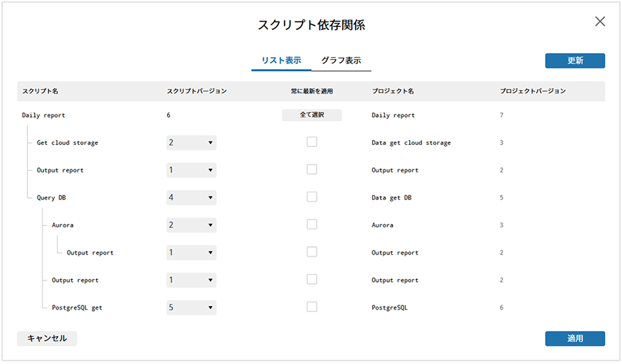Screen dimensions: 622x364
Task: Select the Aurora tree item
Action: tap(63, 225)
